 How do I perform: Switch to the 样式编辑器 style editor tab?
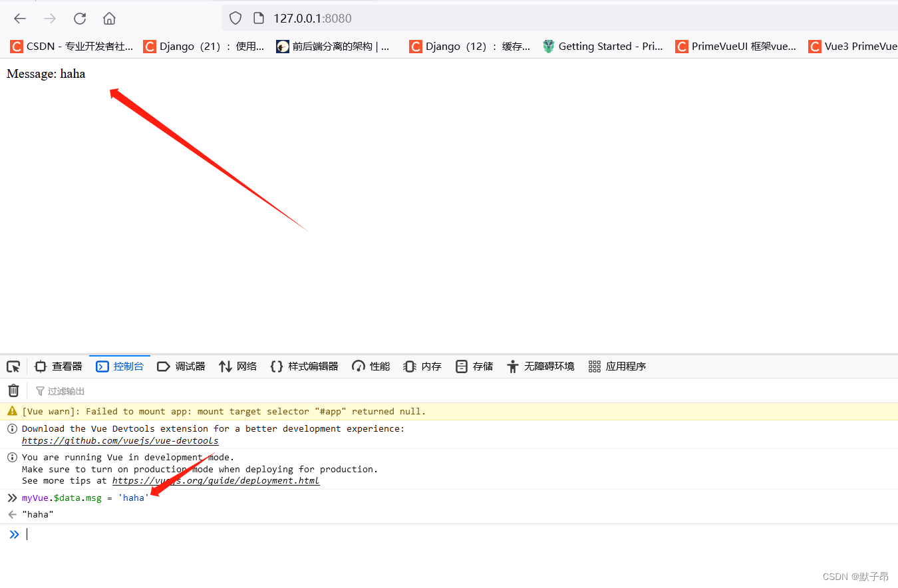coord(304,367)
